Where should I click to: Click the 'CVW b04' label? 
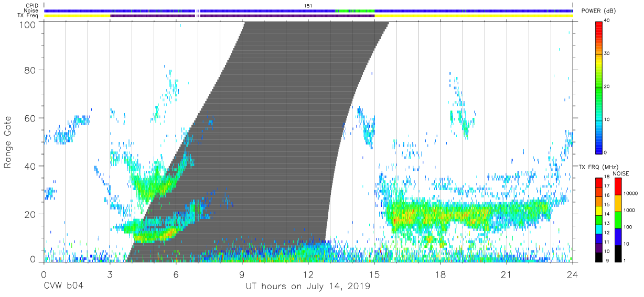click(x=63, y=287)
